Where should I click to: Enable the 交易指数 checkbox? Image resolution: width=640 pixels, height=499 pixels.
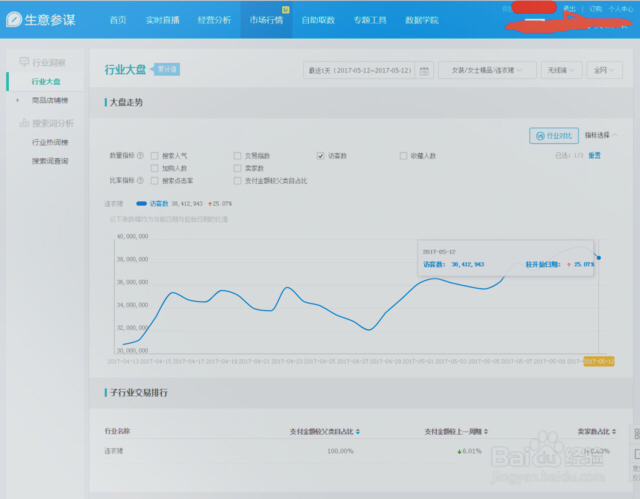(x=237, y=156)
